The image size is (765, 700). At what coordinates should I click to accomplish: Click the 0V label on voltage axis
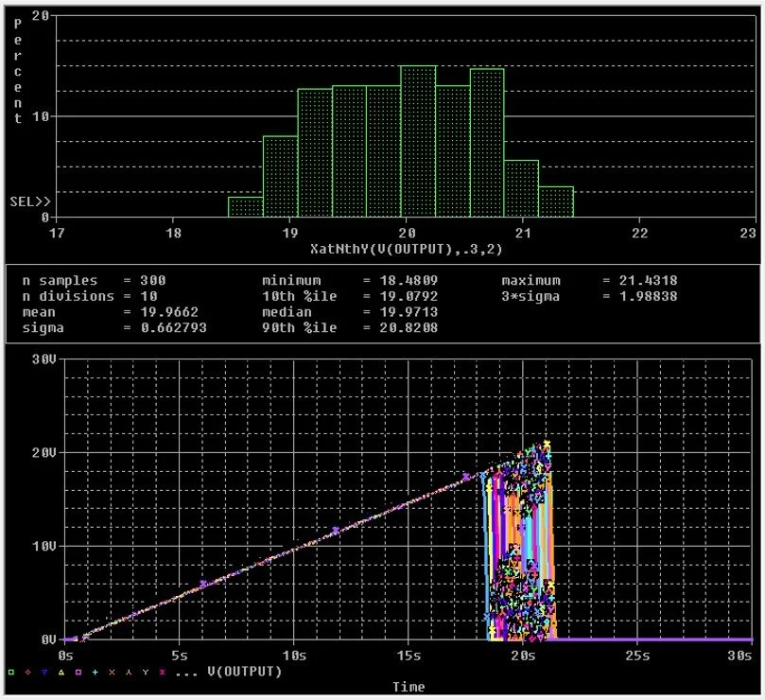pyautogui.click(x=49, y=639)
